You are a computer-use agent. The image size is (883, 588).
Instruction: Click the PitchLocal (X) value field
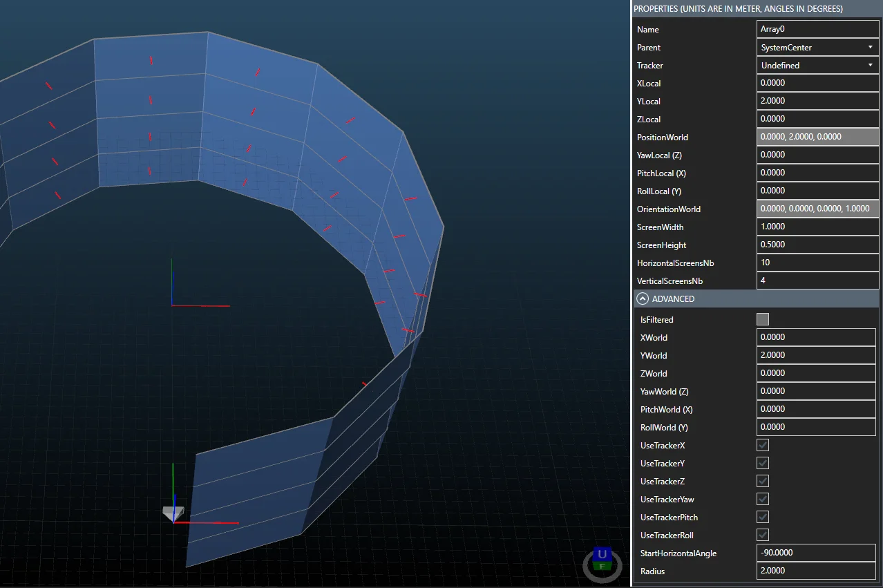pyautogui.click(x=818, y=173)
